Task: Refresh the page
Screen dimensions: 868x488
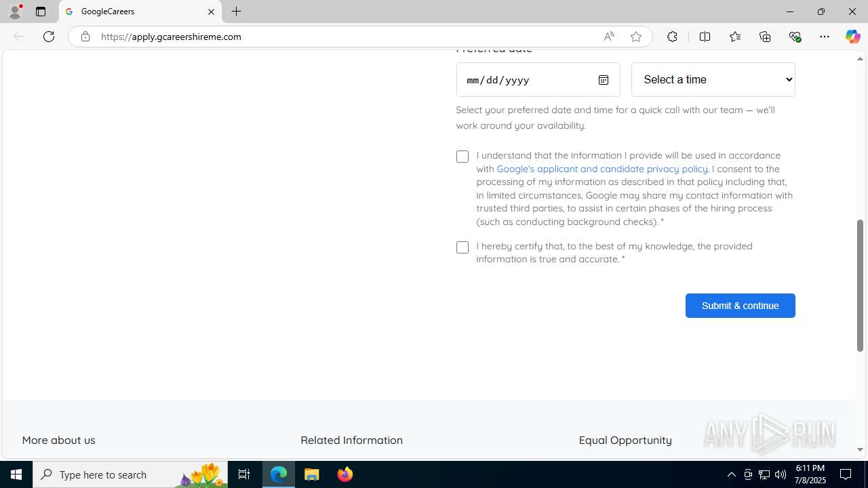Action: pos(49,37)
